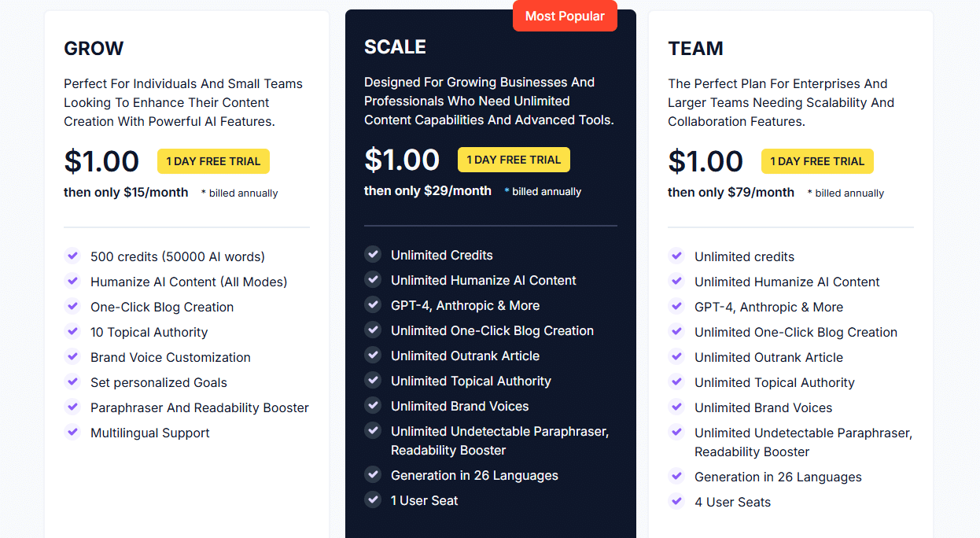Click checkmark beside 1 User Seat
The height and width of the screenshot is (538, 980).
pyautogui.click(x=373, y=499)
